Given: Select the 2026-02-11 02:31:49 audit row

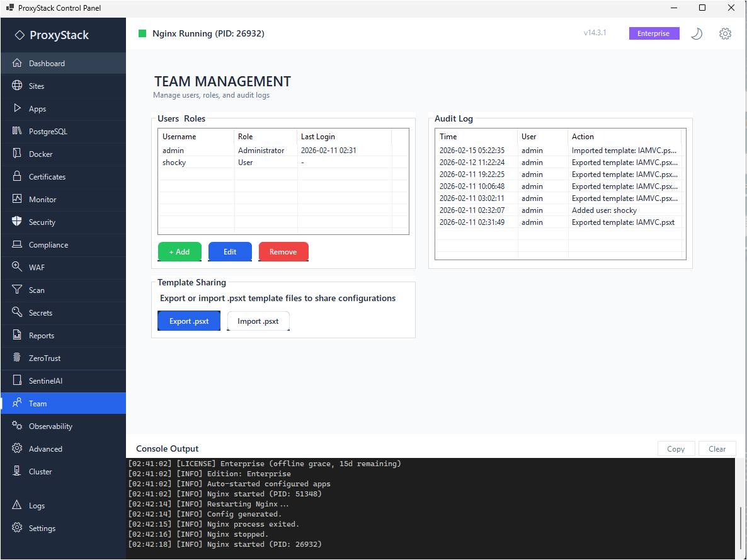Looking at the screenshot, I should (561, 222).
